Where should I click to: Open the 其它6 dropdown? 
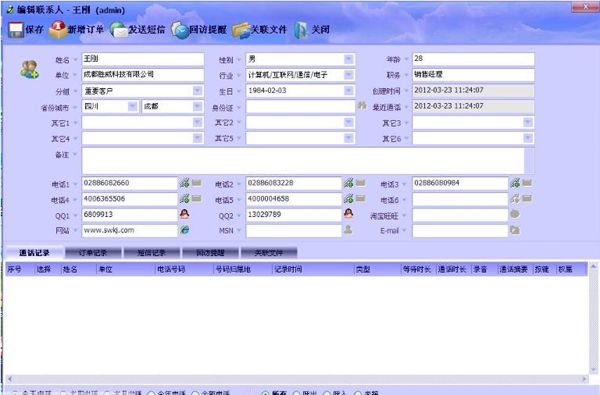pos(528,138)
